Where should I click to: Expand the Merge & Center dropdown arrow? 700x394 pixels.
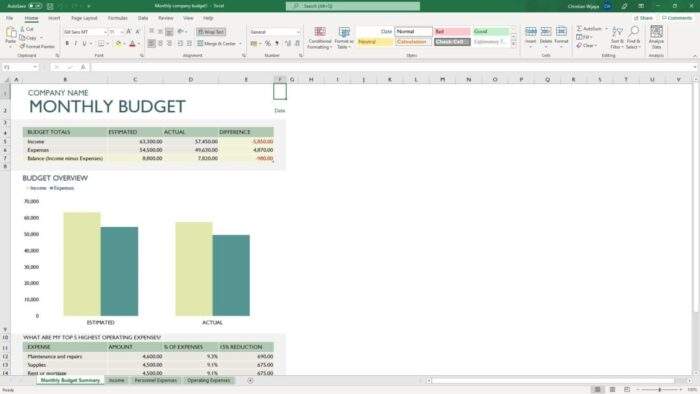click(240, 44)
